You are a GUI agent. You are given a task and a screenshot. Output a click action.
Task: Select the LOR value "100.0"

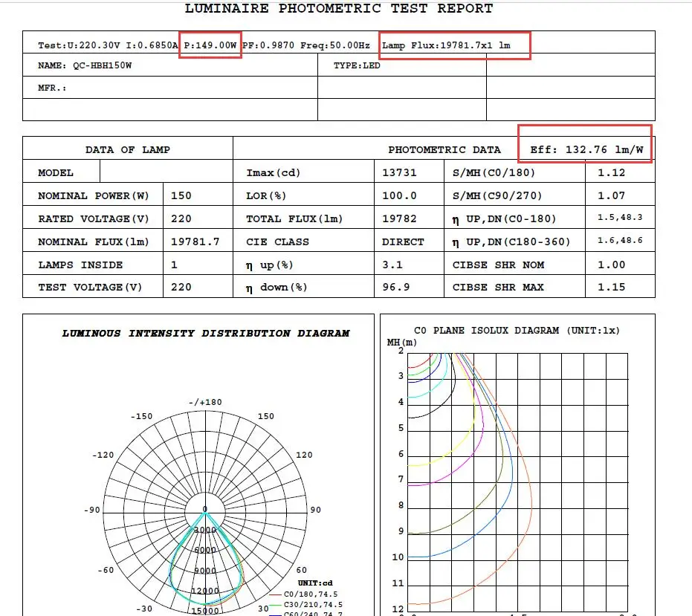pos(399,195)
